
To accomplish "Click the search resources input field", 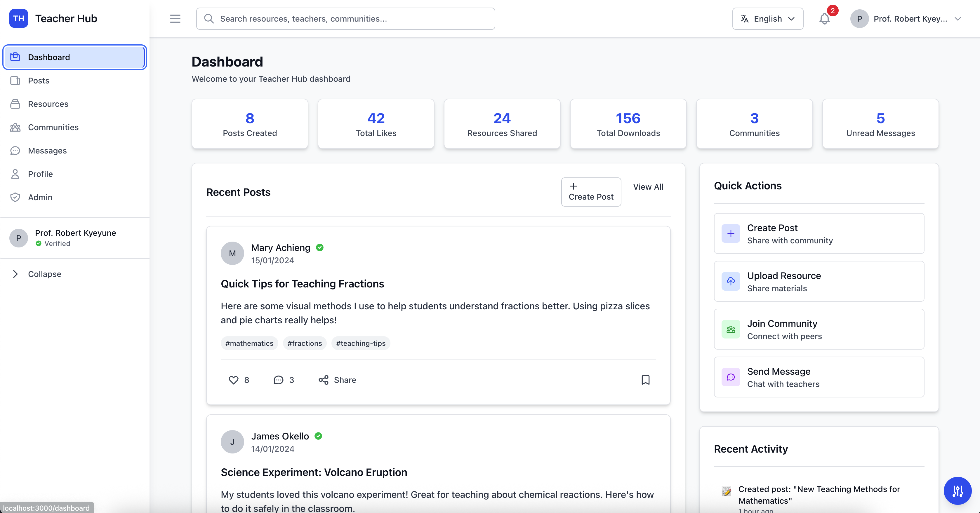I will tap(345, 19).
